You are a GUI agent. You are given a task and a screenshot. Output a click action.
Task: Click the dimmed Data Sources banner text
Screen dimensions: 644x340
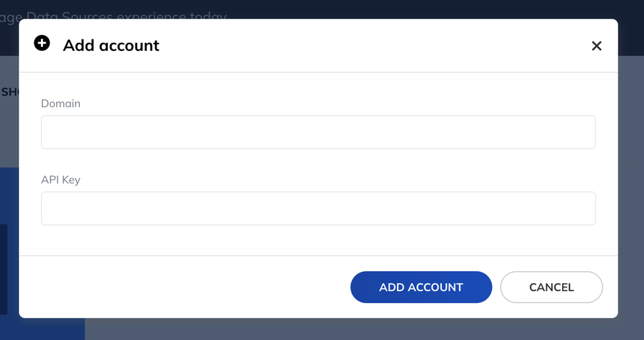[113, 15]
